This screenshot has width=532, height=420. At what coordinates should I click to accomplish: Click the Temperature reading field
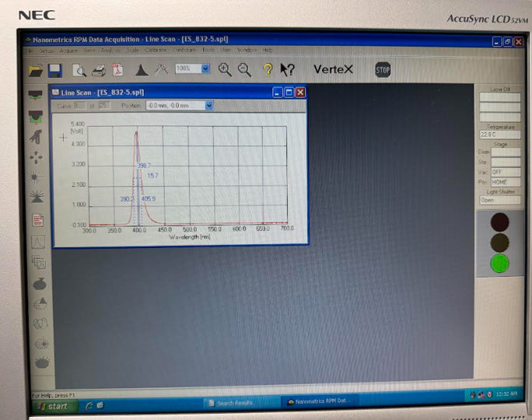click(x=500, y=135)
